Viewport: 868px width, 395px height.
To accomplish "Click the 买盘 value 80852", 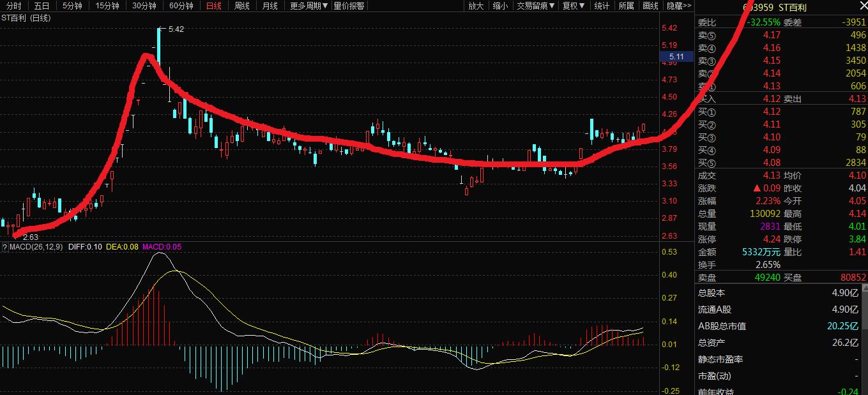I will [854, 278].
